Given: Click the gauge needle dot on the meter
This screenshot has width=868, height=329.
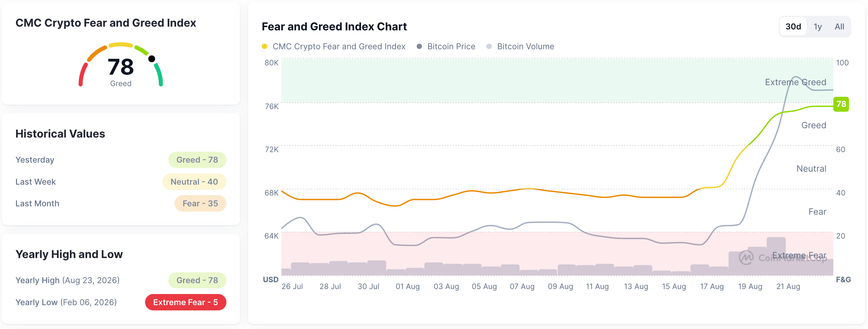Looking at the screenshot, I should pyautogui.click(x=152, y=59).
